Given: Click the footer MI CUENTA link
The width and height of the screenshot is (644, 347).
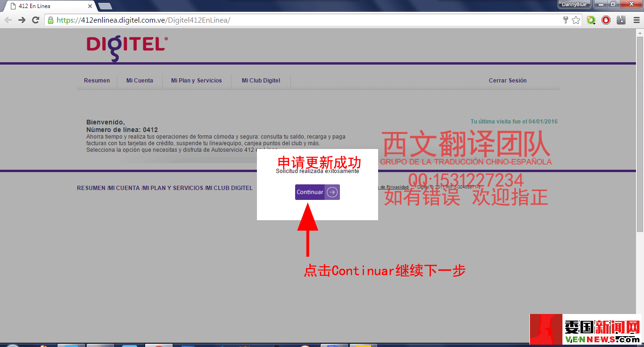Looking at the screenshot, I should (124, 188).
